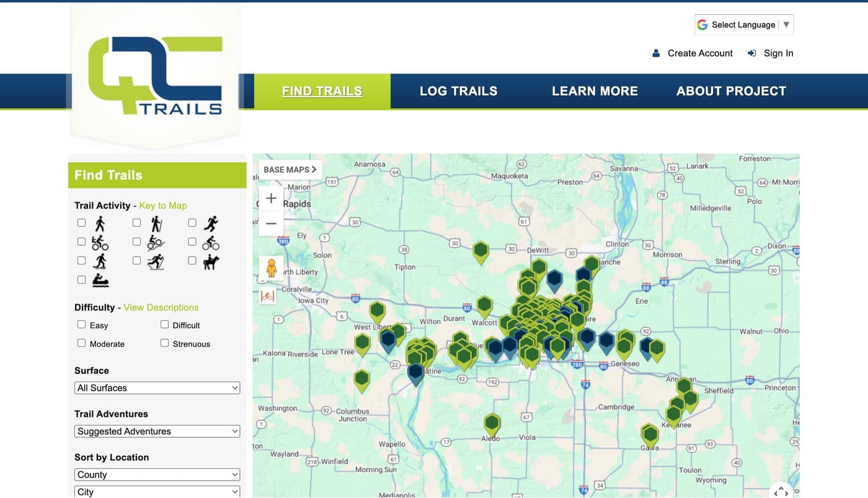Open the All Surfaces dropdown
Screen dimensions: 868x498
tap(157, 388)
